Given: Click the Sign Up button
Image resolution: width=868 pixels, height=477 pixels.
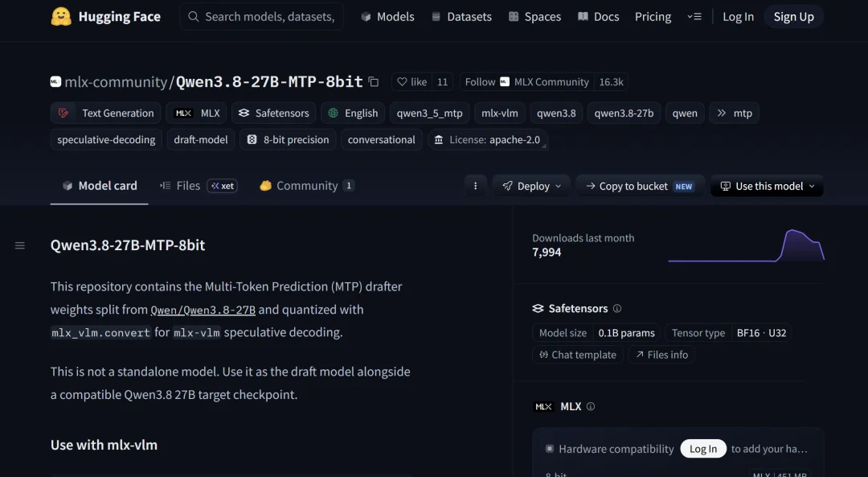Looking at the screenshot, I should [793, 17].
